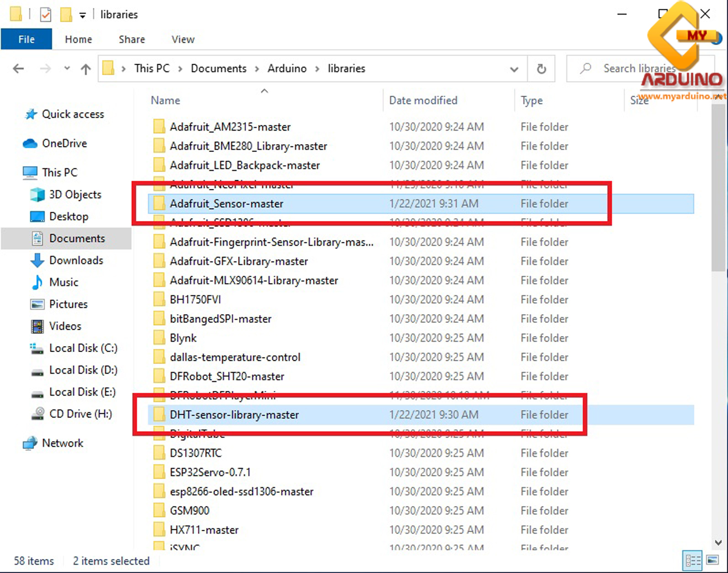Image resolution: width=728 pixels, height=573 pixels.
Task: Navigate to Arduino via the breadcrumb
Action: [287, 68]
